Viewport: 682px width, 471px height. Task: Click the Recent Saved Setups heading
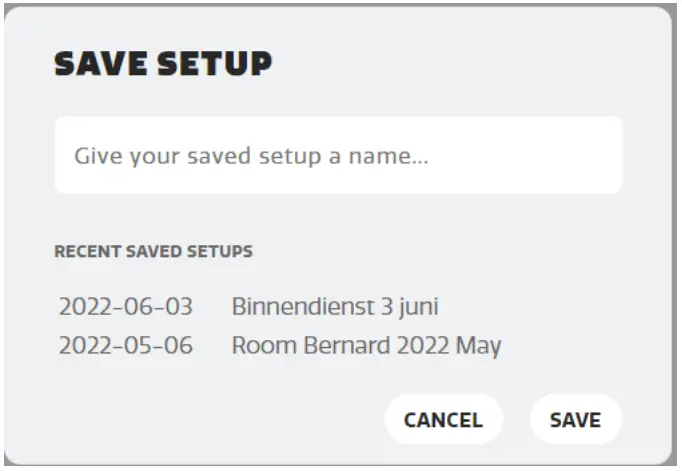[153, 251]
